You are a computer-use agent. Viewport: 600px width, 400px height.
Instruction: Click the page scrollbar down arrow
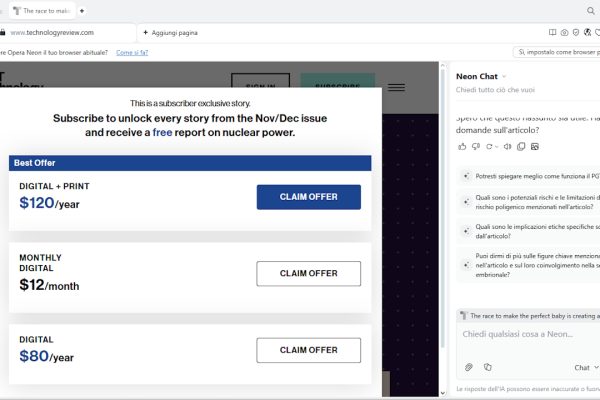(443, 393)
